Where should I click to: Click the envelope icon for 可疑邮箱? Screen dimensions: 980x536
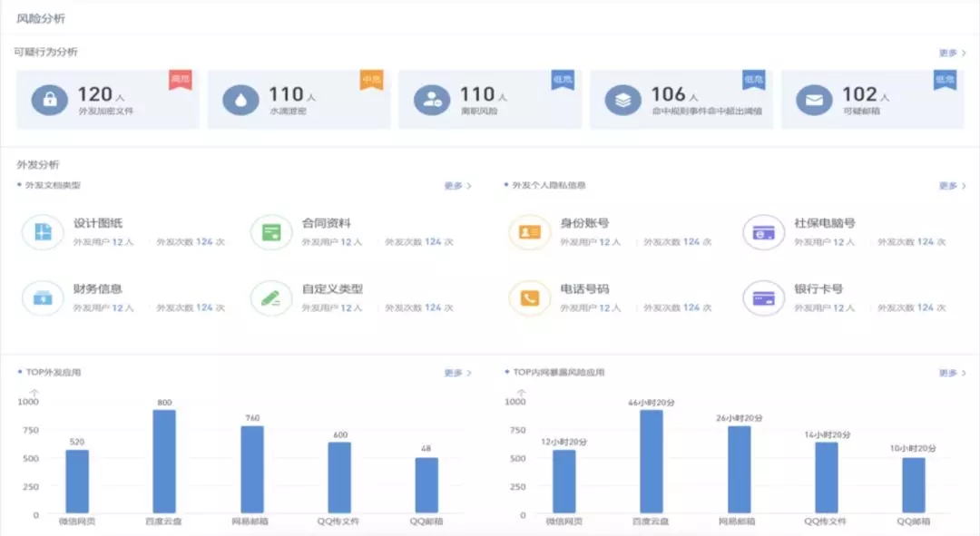814,100
